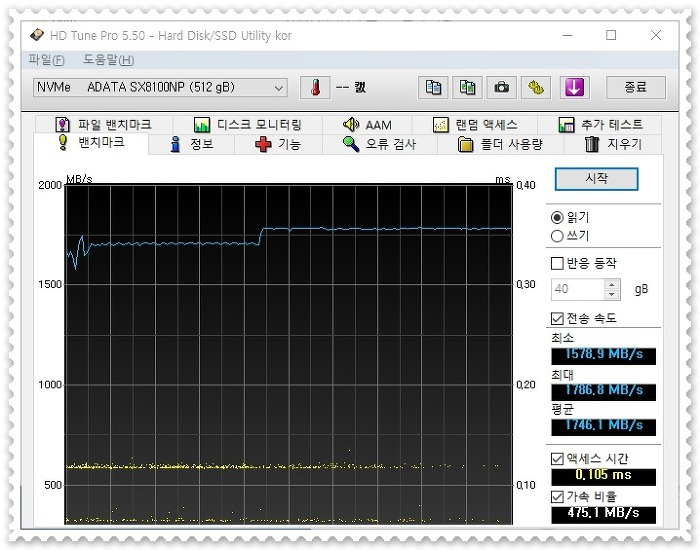Toggle the 가속 비율 burst rate checkbox

557,497
